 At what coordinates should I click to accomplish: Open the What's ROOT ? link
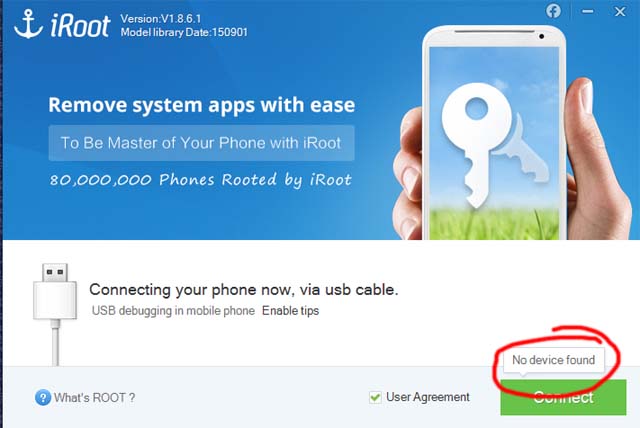(x=94, y=397)
